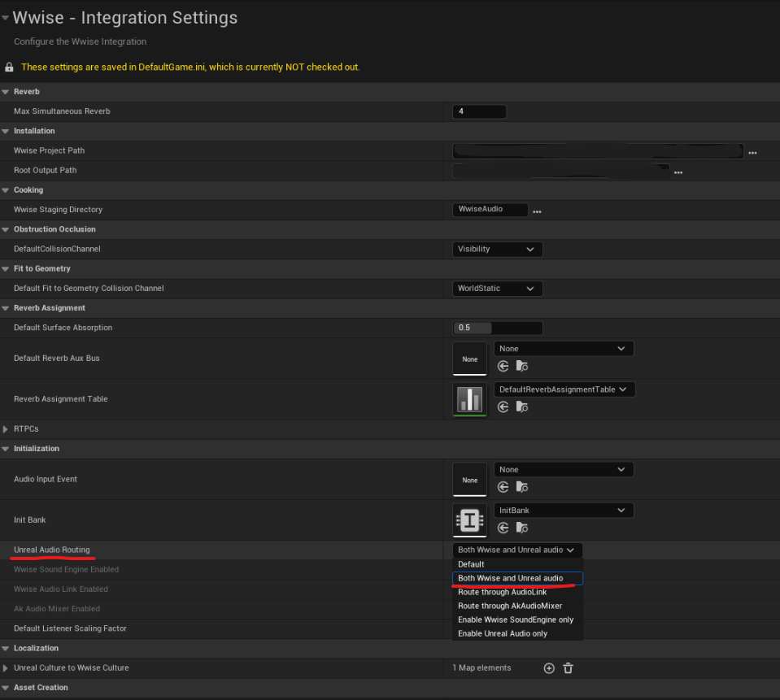This screenshot has width=780, height=700.
Task: Open the Default Reverb Aux Bus asset dropdown
Action: (x=564, y=349)
